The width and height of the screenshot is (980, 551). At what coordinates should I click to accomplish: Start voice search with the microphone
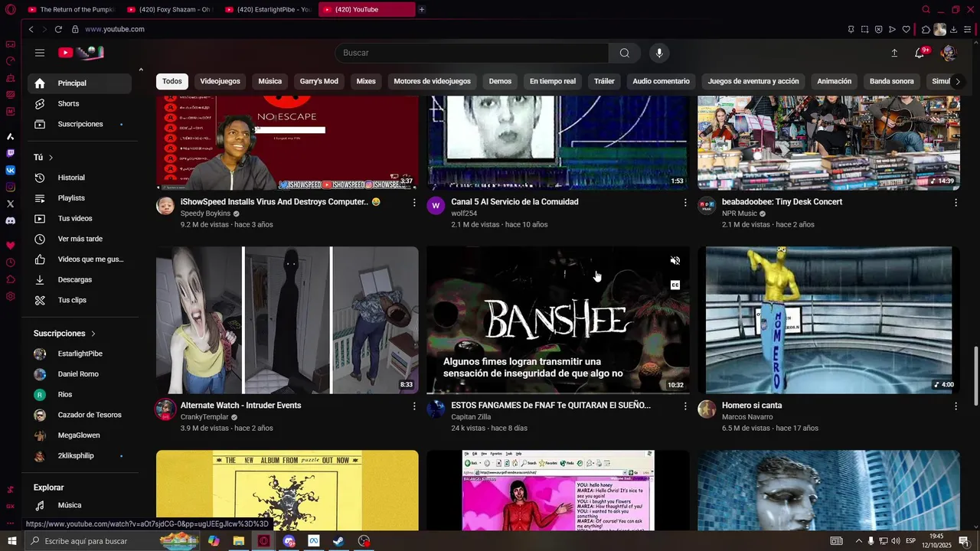[659, 53]
